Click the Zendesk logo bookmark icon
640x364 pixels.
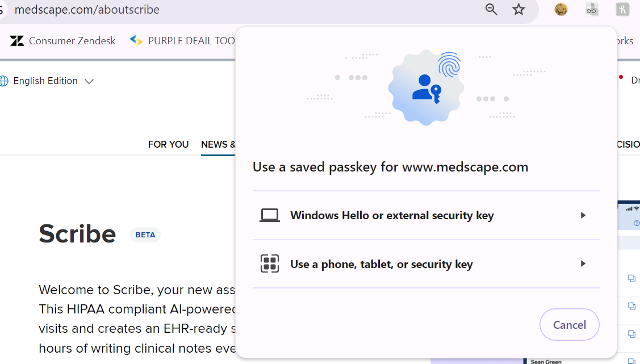pyautogui.click(x=17, y=41)
